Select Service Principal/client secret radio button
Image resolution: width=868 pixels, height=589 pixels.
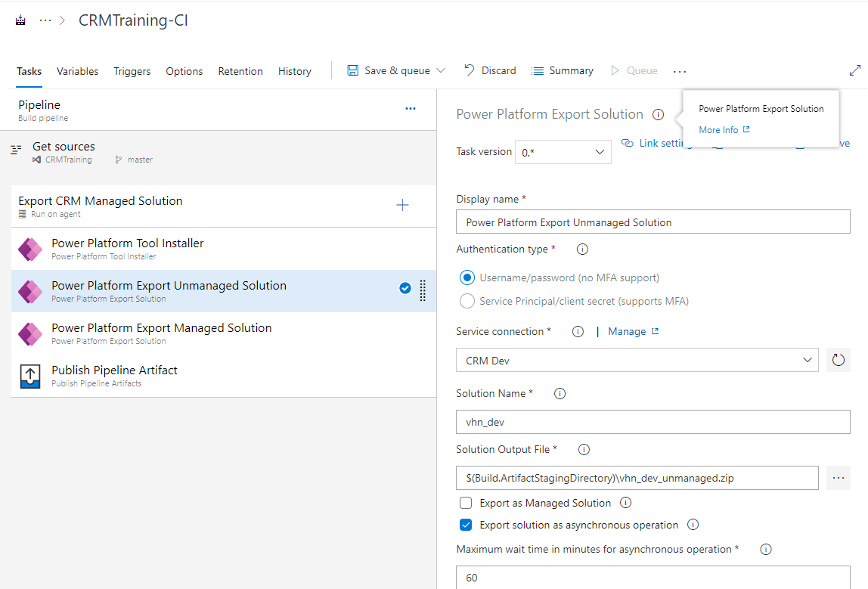(467, 301)
